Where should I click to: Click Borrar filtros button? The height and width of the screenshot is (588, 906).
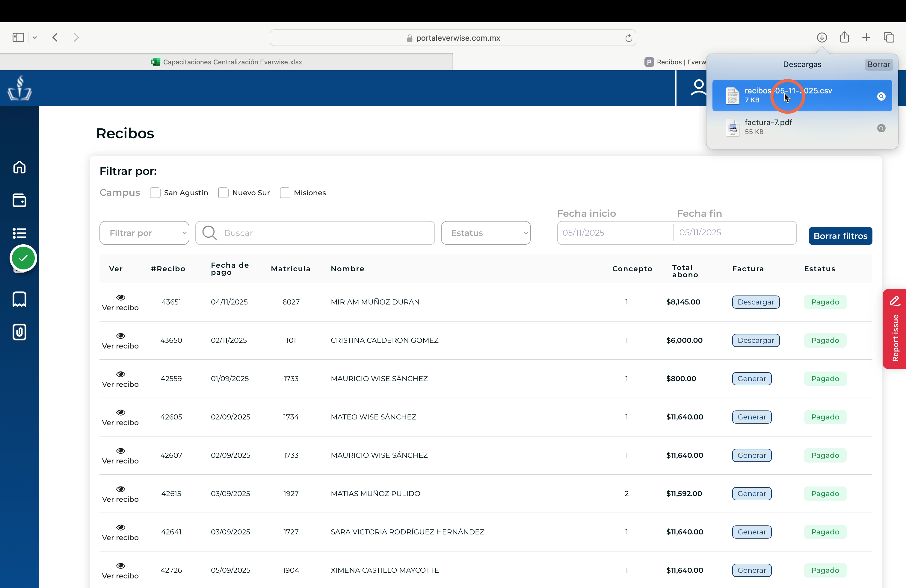point(840,236)
